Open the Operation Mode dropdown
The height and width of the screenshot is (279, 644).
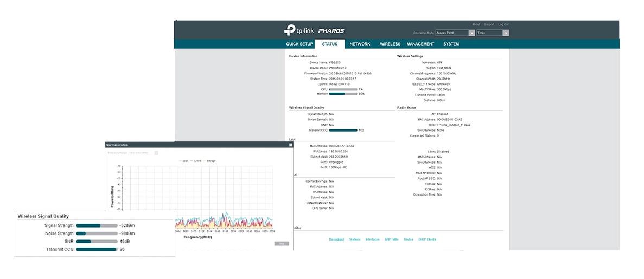coord(455,33)
